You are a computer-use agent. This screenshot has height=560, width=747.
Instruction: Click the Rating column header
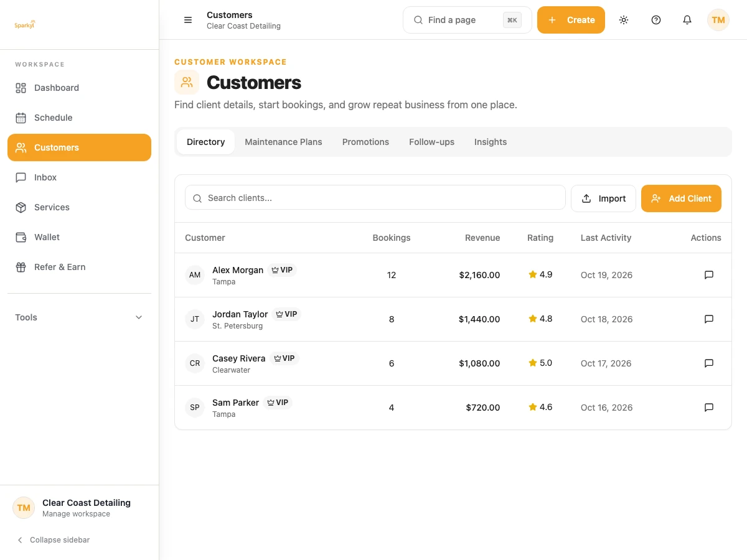(x=540, y=238)
